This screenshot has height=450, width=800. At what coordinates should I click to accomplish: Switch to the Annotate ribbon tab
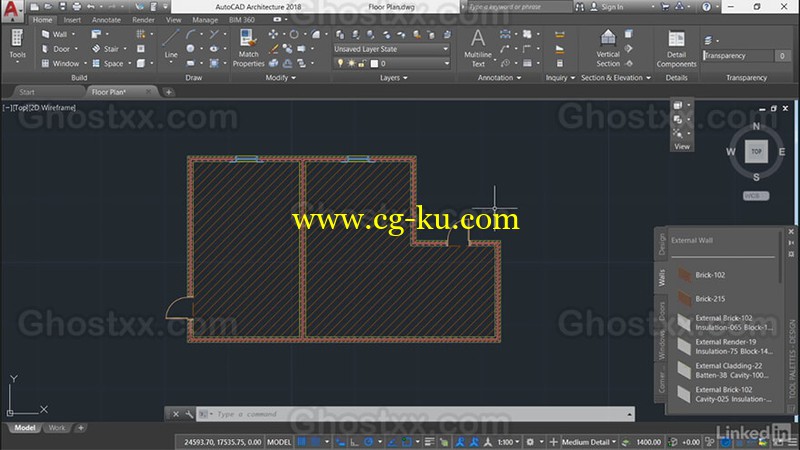106,20
